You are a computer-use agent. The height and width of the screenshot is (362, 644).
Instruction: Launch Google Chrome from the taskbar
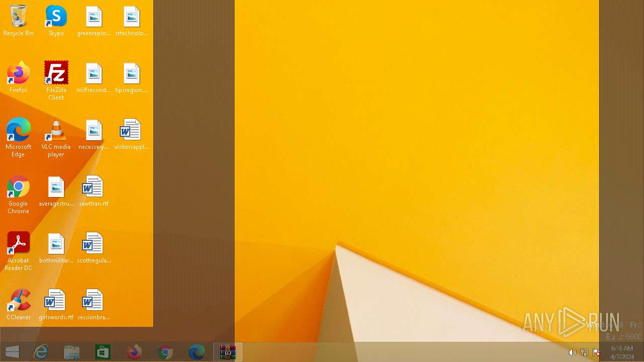166,352
